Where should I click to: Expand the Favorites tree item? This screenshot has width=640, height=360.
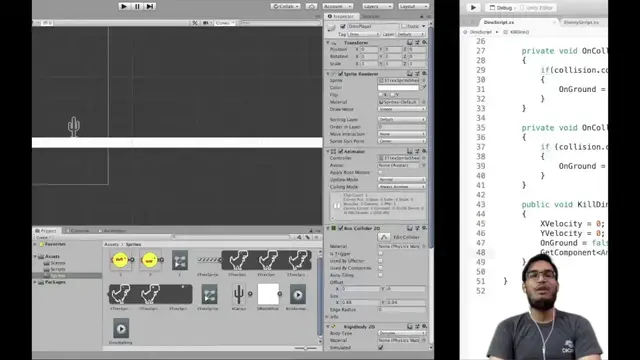coord(36,244)
